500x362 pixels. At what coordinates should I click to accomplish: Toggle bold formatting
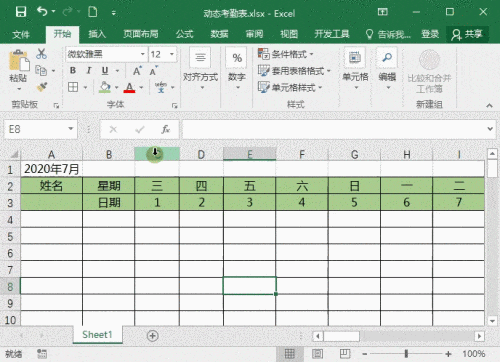(x=73, y=70)
